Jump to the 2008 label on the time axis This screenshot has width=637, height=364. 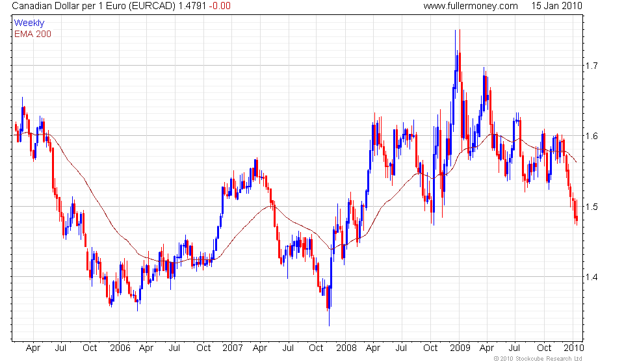pos(346,348)
